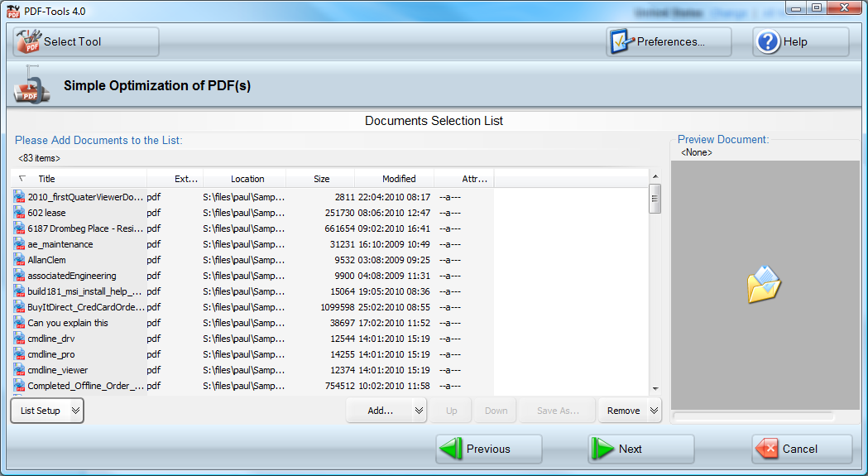Sort list by Title column header
Image resolution: width=868 pixels, height=476 pixels.
click(x=79, y=179)
